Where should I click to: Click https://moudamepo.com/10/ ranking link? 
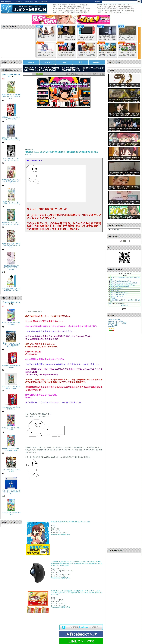(x=121, y=281)
